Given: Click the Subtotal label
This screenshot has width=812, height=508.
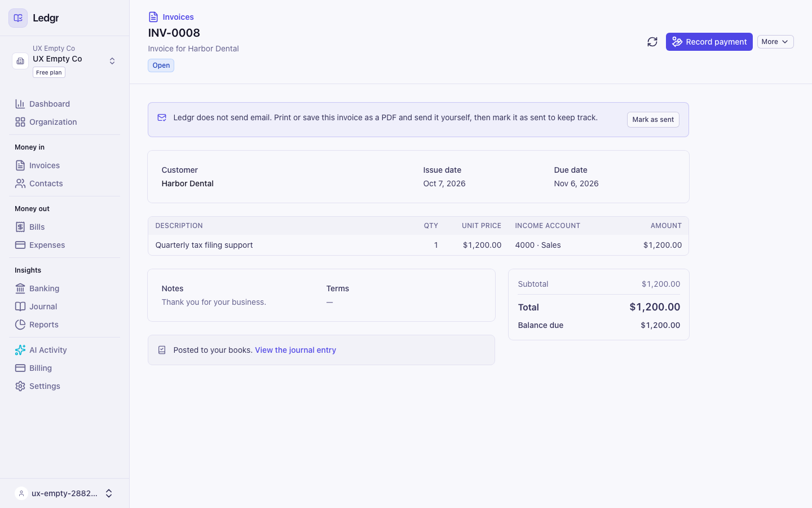Looking at the screenshot, I should click(533, 284).
